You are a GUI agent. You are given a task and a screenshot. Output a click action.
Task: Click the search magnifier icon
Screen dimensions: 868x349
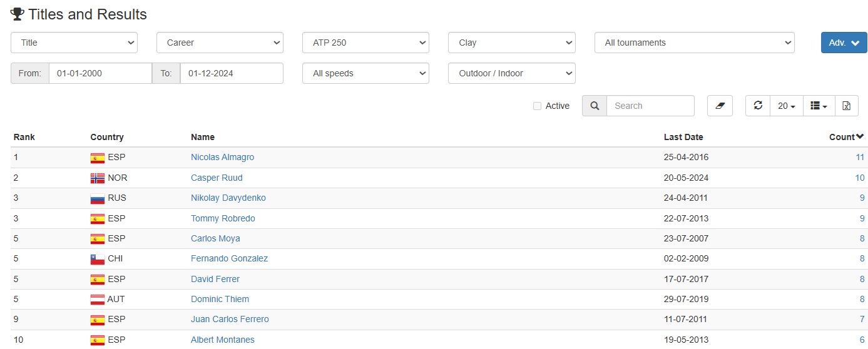click(595, 106)
